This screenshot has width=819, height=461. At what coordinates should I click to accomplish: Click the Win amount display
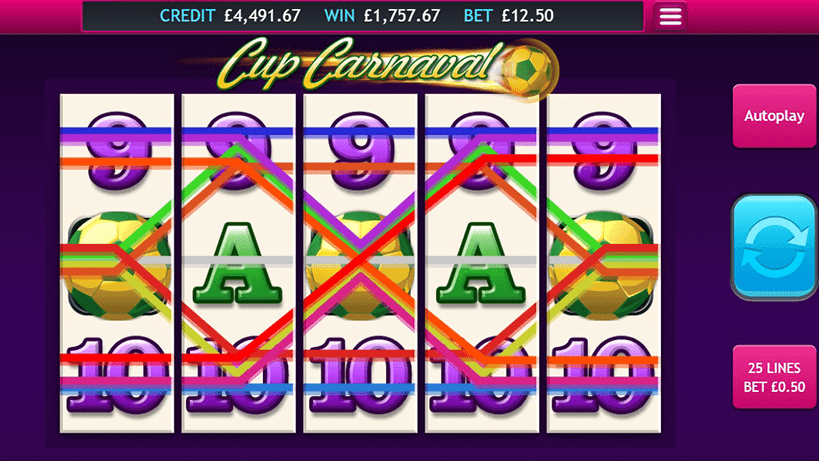382,16
